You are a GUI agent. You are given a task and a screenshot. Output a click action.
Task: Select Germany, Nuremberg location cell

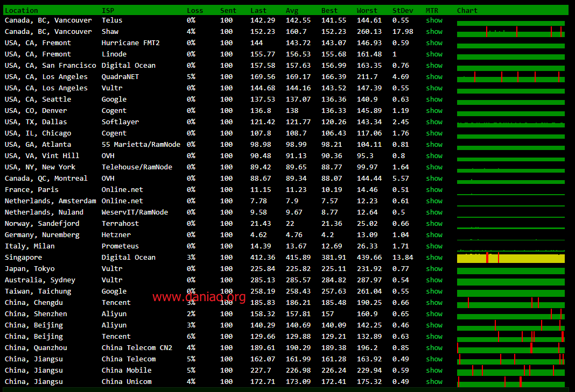pos(42,235)
